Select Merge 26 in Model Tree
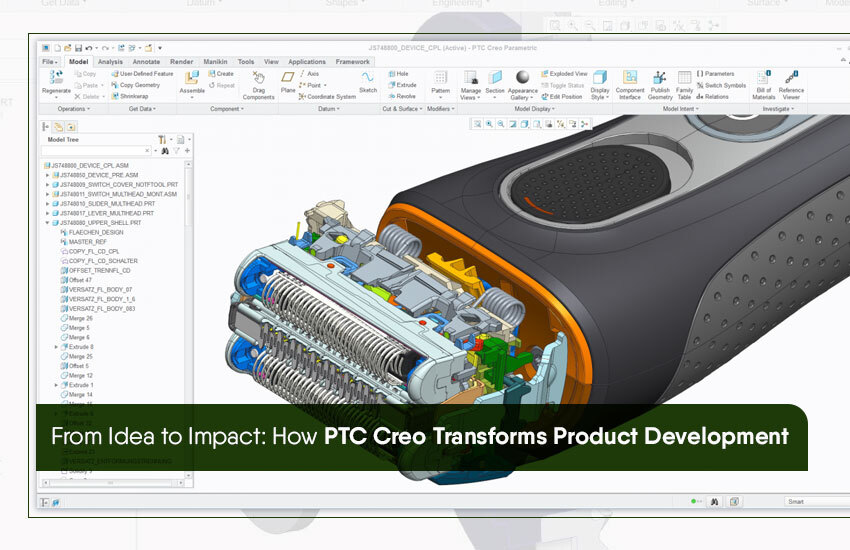 coord(76,319)
